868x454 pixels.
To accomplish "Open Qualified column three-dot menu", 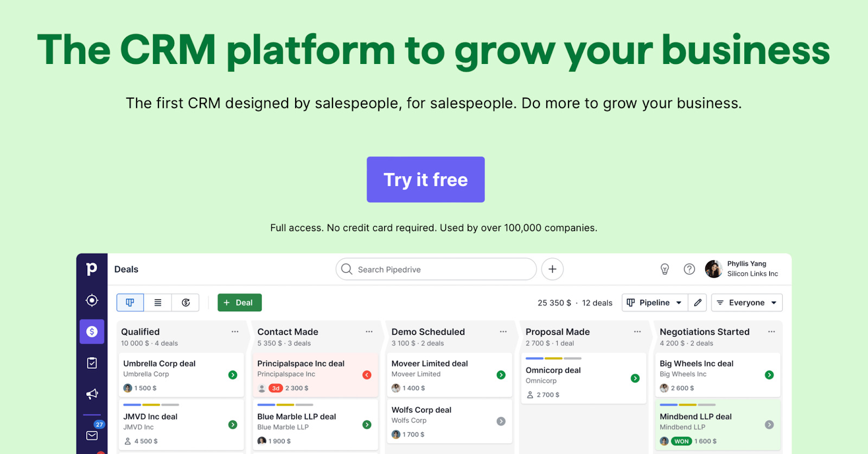I will (x=235, y=332).
